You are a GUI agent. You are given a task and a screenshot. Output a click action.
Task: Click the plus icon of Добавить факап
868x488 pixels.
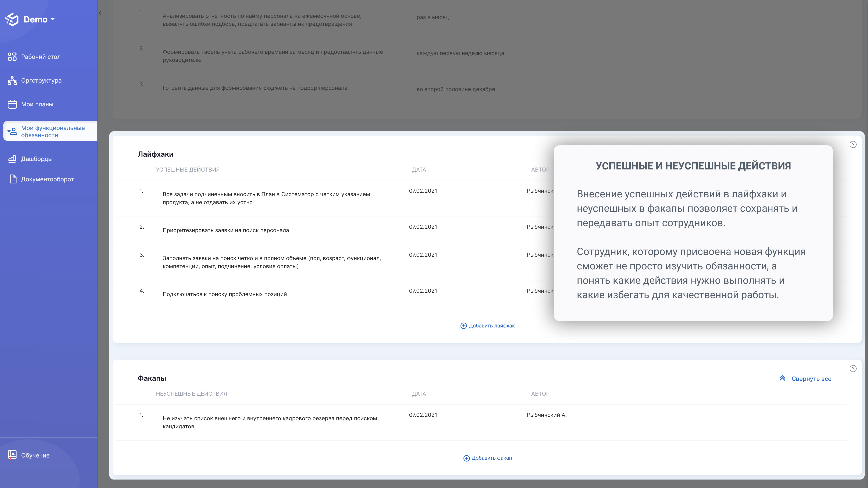[466, 458]
